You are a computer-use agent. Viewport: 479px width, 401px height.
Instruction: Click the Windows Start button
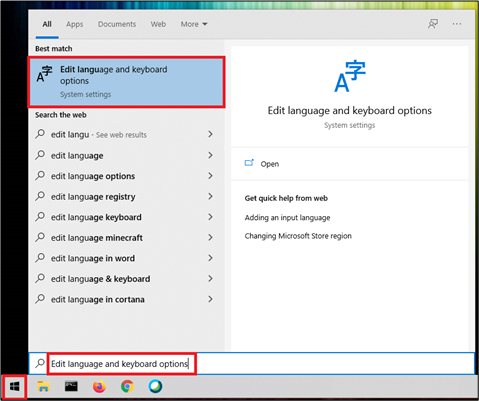pyautogui.click(x=14, y=387)
